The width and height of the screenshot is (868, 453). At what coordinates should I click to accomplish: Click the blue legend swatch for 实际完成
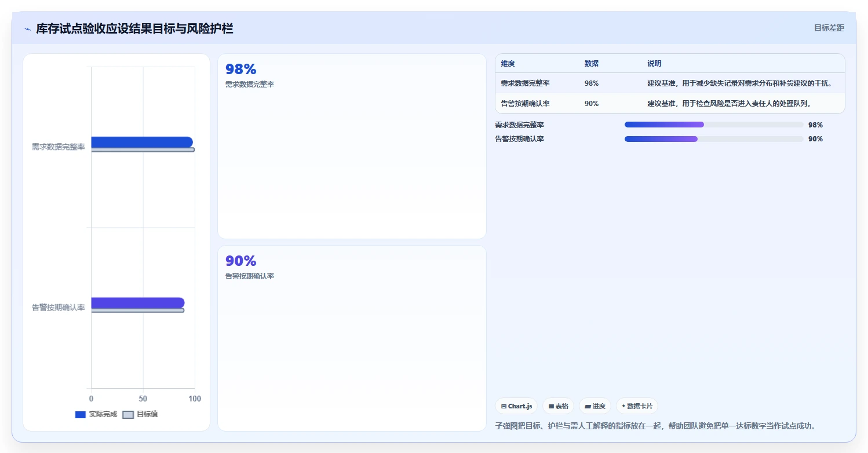(x=81, y=415)
